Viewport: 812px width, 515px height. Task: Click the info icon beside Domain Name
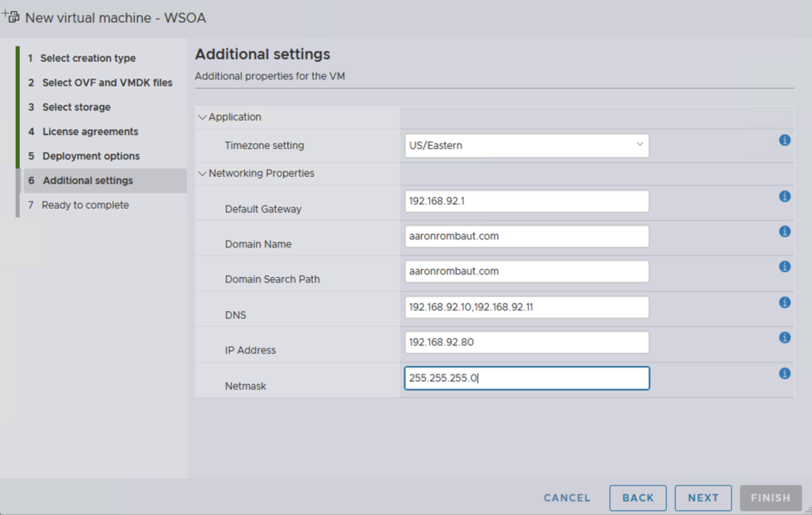click(784, 232)
